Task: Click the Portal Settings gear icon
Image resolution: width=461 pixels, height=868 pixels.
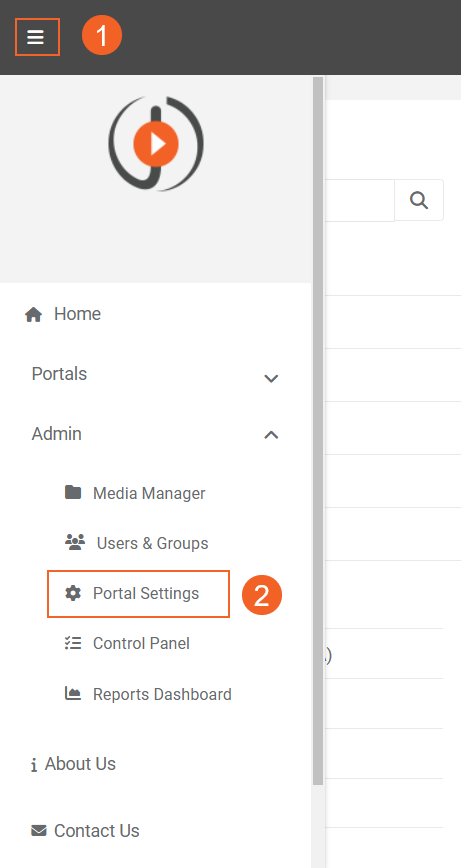Action: point(73,593)
